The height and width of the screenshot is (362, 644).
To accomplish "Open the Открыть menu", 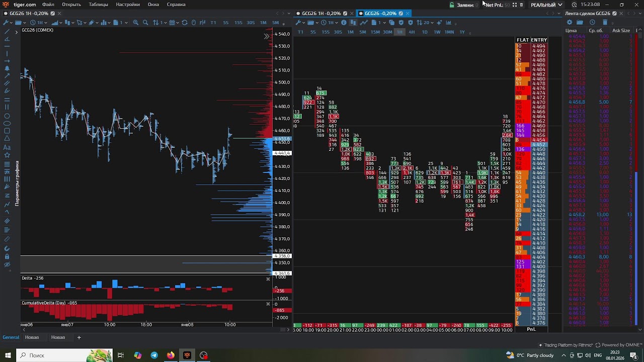I will click(71, 5).
